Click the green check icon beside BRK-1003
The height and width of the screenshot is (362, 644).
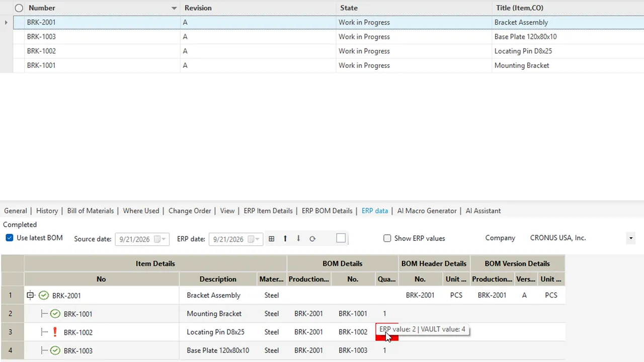tap(55, 350)
